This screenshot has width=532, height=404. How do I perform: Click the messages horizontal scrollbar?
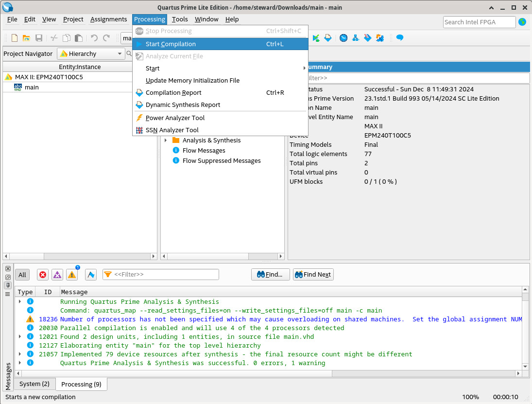268,373
